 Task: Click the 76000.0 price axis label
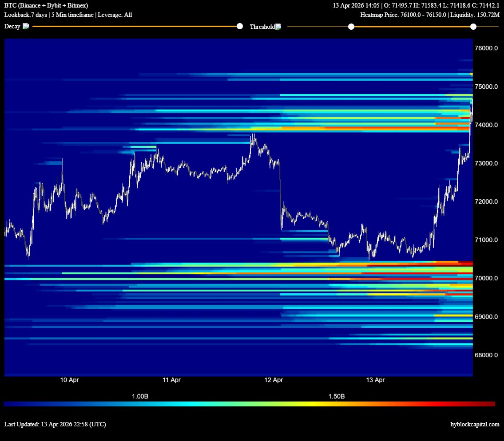485,48
